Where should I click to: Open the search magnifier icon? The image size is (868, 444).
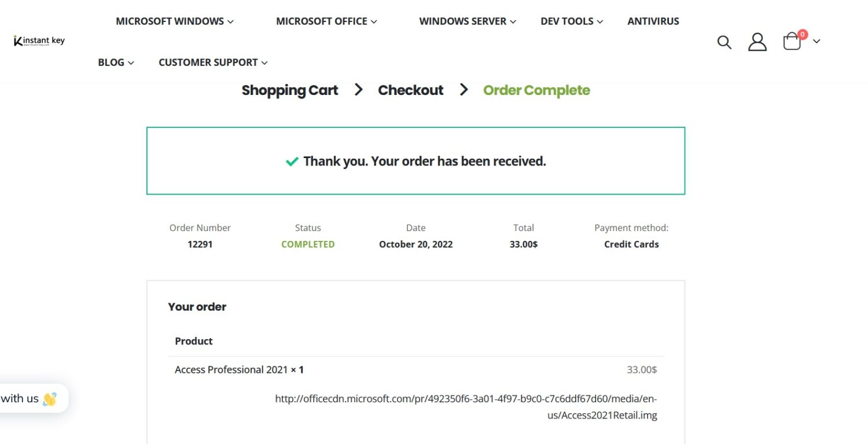tap(724, 42)
